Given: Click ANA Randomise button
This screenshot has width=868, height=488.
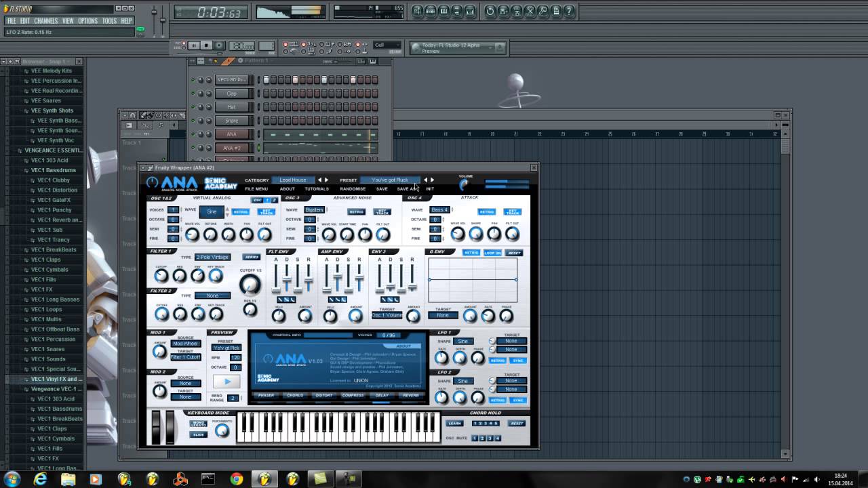Looking at the screenshot, I should (353, 189).
